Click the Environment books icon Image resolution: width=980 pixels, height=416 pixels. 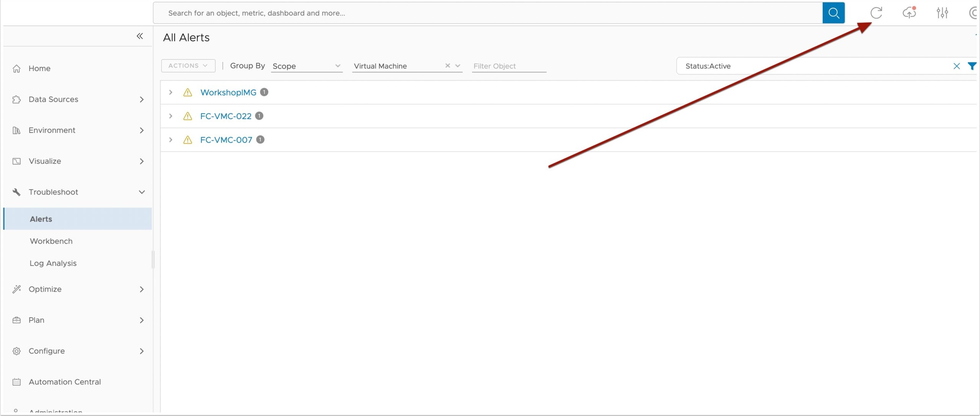click(16, 131)
